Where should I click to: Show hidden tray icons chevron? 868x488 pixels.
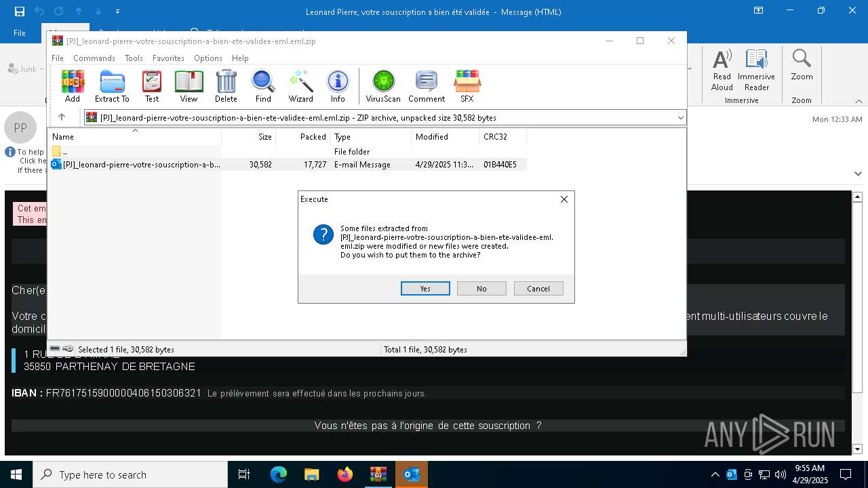[715, 474]
